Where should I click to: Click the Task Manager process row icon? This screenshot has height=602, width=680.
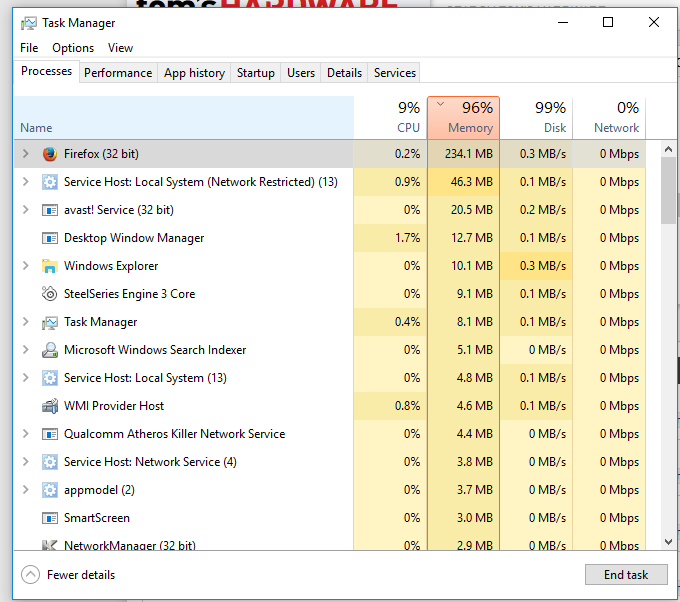pyautogui.click(x=50, y=322)
